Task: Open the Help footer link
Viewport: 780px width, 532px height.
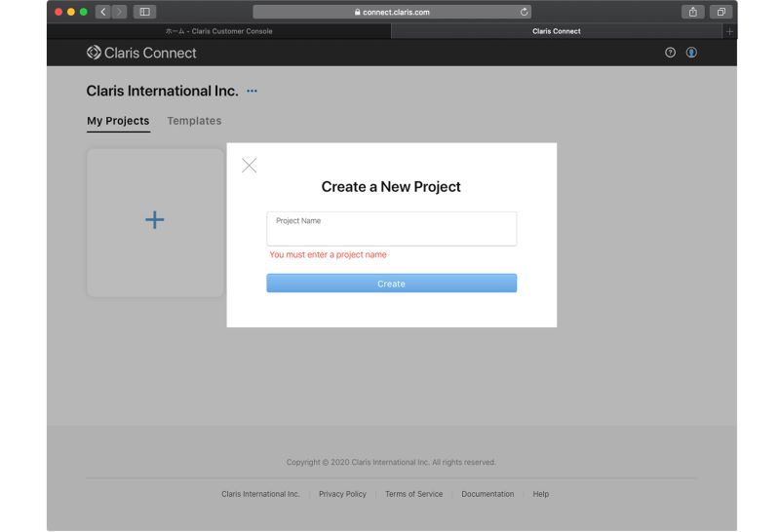Action: [541, 494]
